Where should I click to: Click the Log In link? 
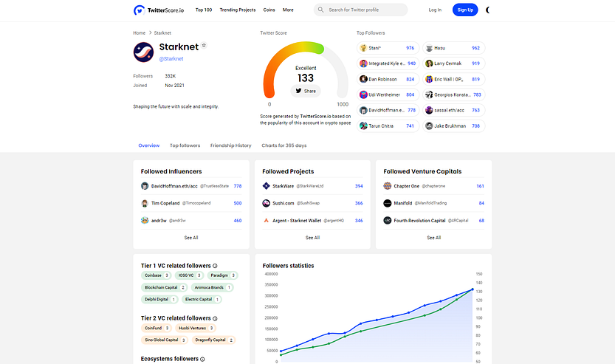click(x=435, y=10)
